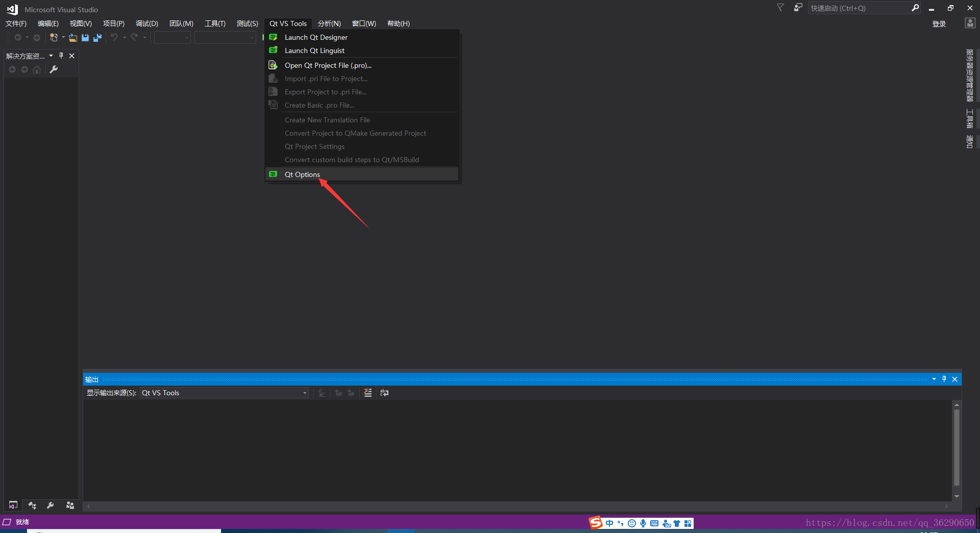Clear all output with the clear icon
The width and height of the screenshot is (980, 533).
click(367, 393)
